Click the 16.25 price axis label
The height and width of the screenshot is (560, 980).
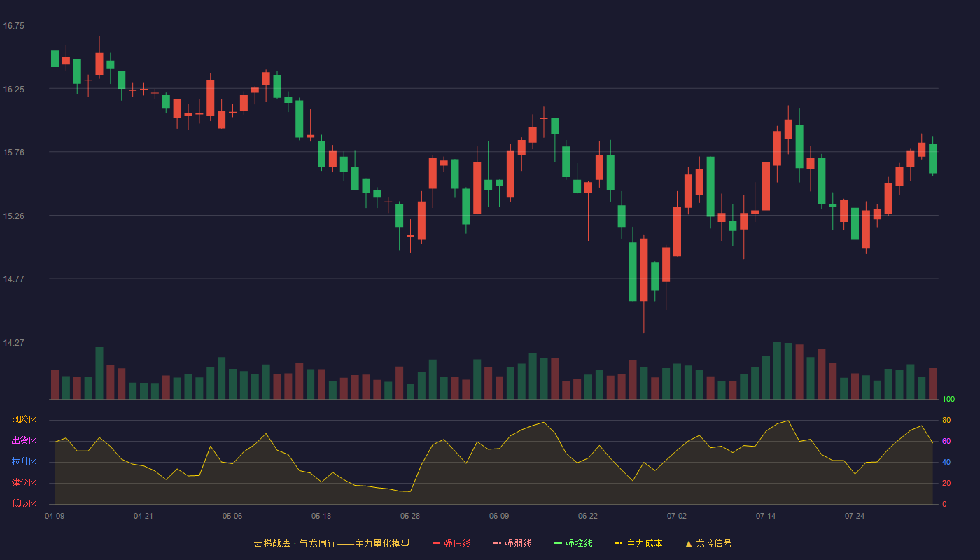pyautogui.click(x=14, y=90)
